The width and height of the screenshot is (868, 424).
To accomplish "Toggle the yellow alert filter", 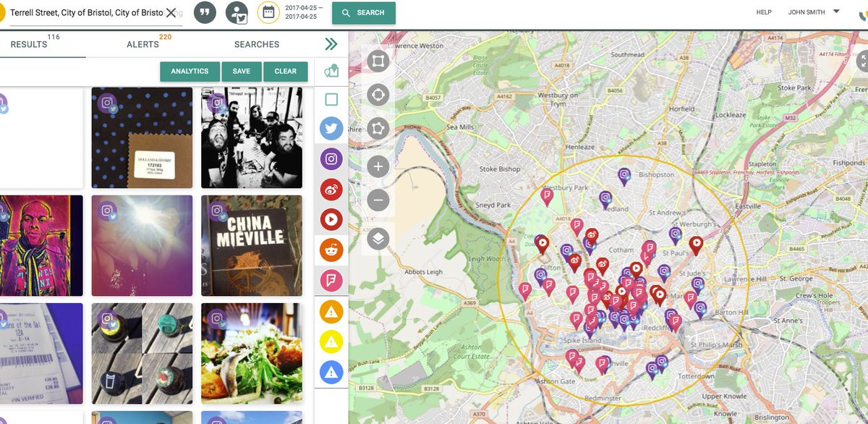I will pos(331,342).
